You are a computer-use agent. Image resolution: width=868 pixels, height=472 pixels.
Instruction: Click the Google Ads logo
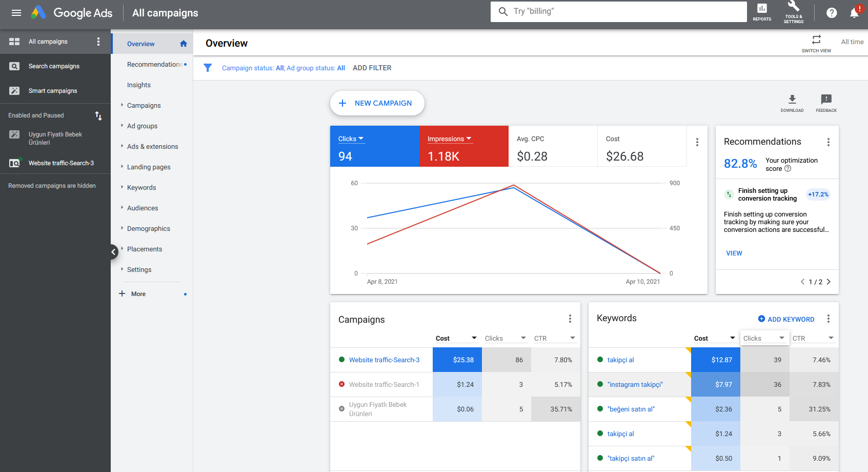(72, 13)
